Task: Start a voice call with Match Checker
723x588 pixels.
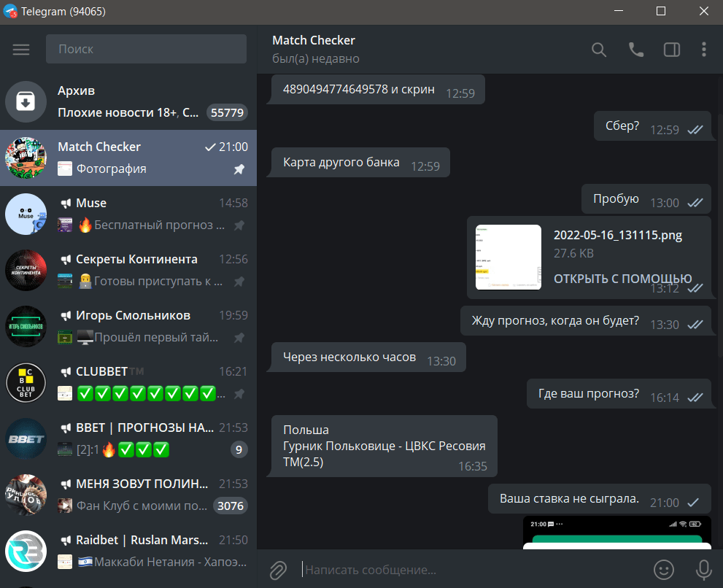Action: pos(636,50)
